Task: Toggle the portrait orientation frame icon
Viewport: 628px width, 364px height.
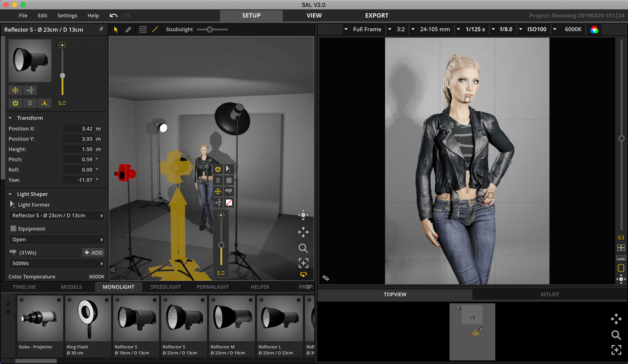Action: click(x=621, y=268)
